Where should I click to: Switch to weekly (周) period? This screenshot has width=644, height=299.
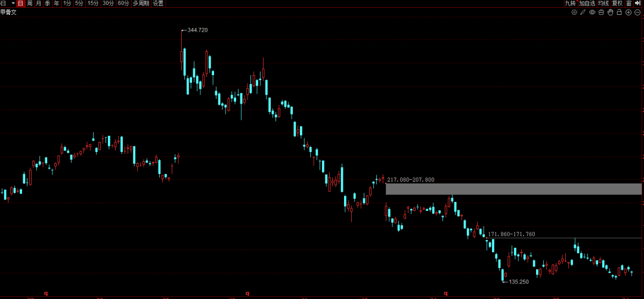coord(29,4)
